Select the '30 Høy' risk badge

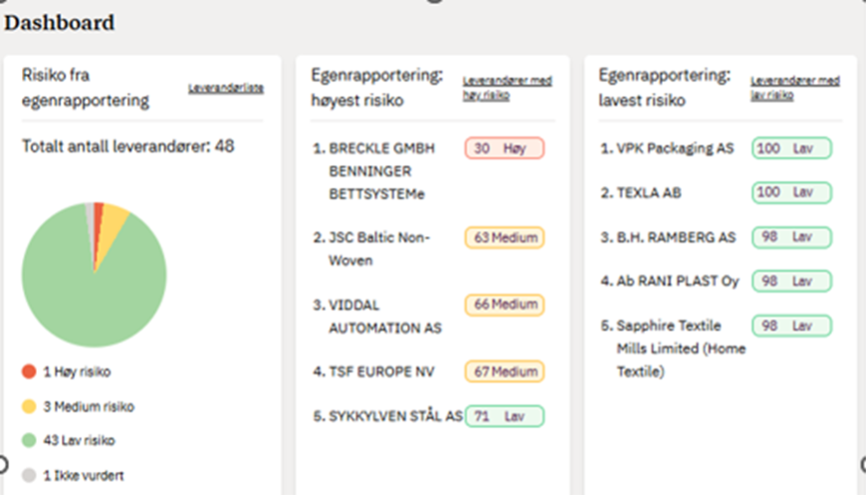(x=504, y=148)
